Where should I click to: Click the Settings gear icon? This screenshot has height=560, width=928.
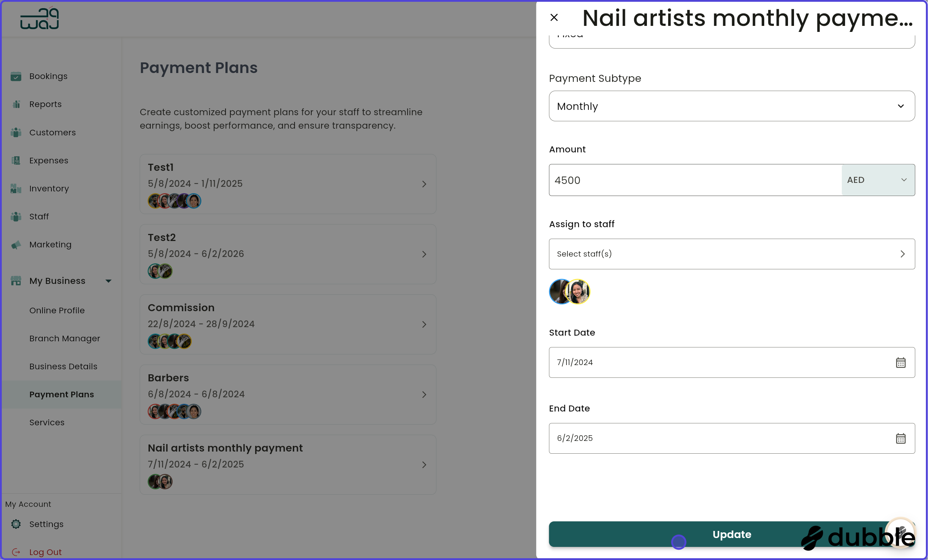[16, 524]
